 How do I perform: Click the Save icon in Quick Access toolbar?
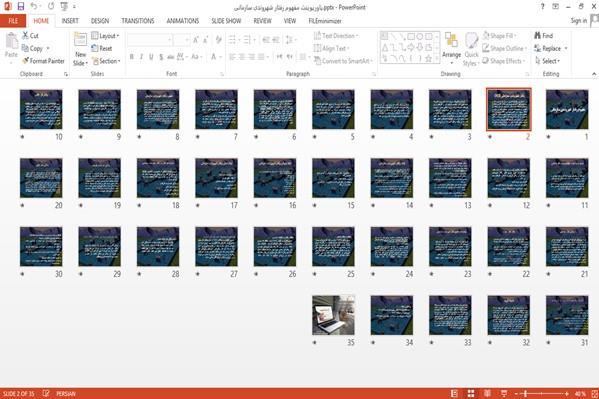click(x=20, y=6)
